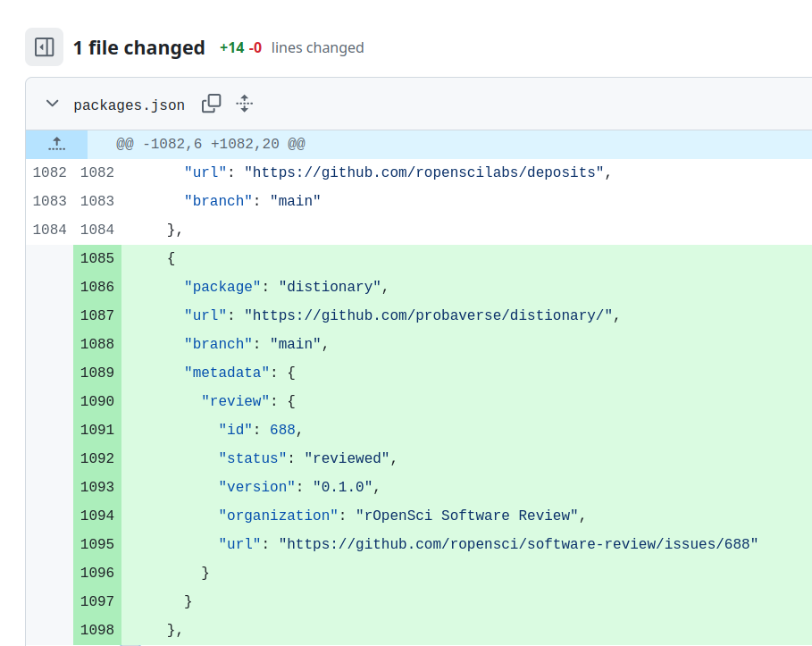Click the id value 688 on line 1091
Viewport: 812px width, 646px height.
click(282, 429)
